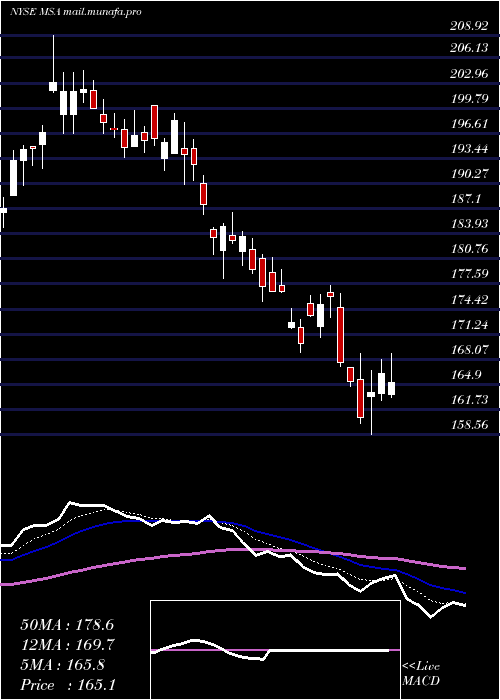Click the 196.61 price axis label
Screen dimensions: 500x700
(x=469, y=124)
